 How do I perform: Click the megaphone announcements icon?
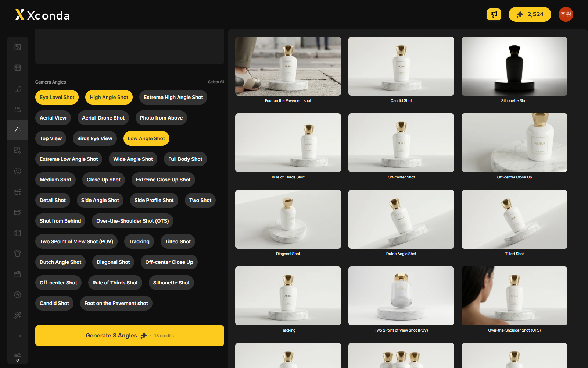click(494, 14)
